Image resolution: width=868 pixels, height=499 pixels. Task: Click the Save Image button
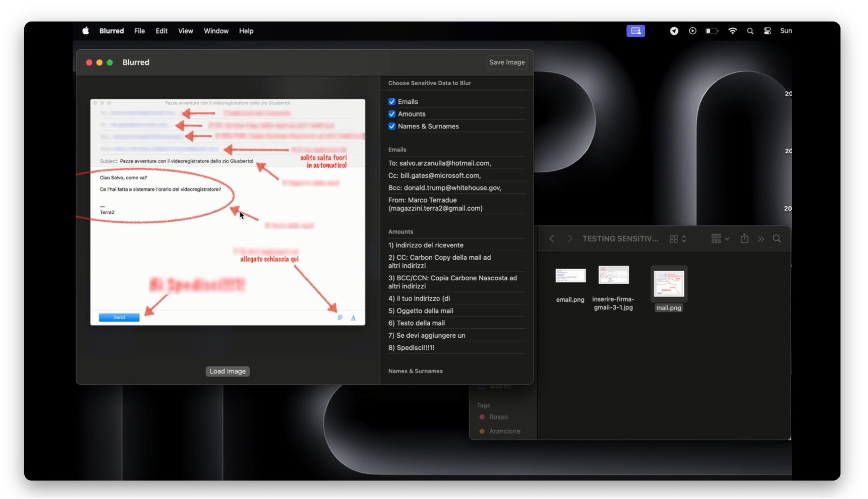(506, 62)
